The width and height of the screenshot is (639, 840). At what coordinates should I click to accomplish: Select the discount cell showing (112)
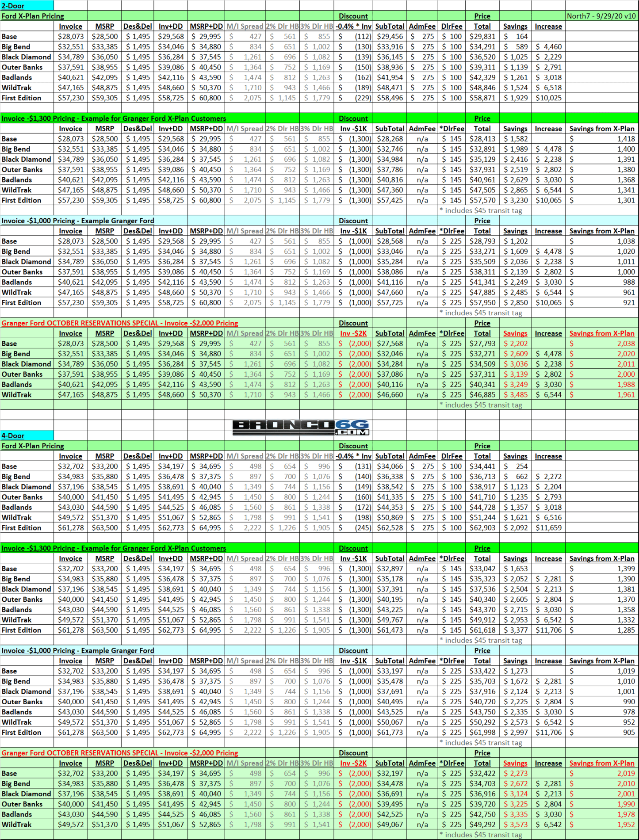point(354,37)
